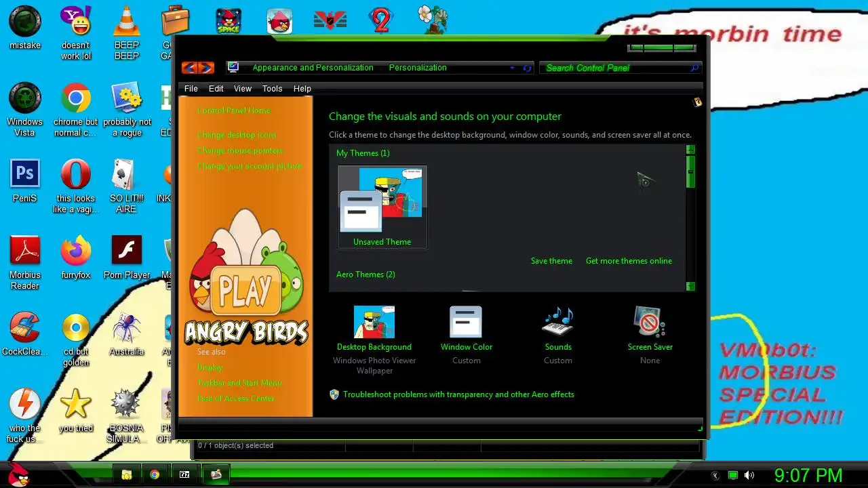This screenshot has height=488, width=868.
Task: Select the Unsaved Theme thumbnail
Action: [382, 207]
